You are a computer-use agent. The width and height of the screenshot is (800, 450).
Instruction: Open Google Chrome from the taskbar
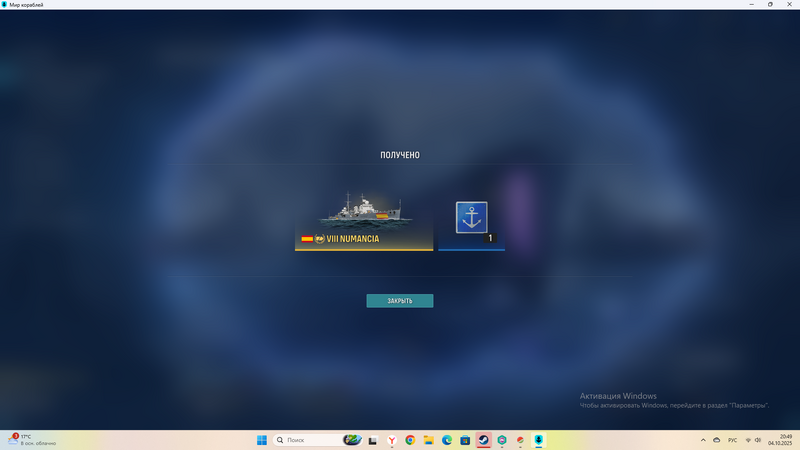coord(410,440)
